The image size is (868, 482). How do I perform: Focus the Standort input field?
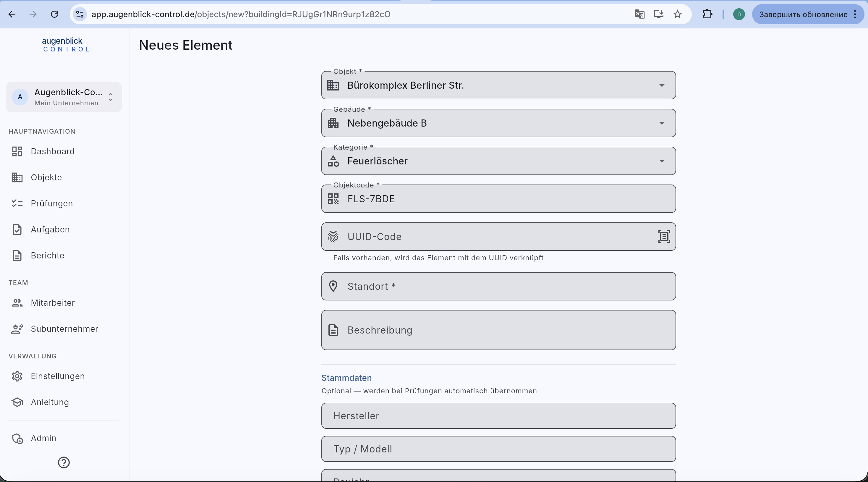tap(498, 286)
